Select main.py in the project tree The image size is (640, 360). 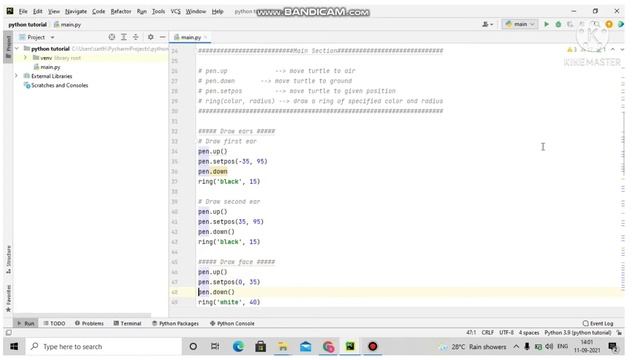[50, 67]
